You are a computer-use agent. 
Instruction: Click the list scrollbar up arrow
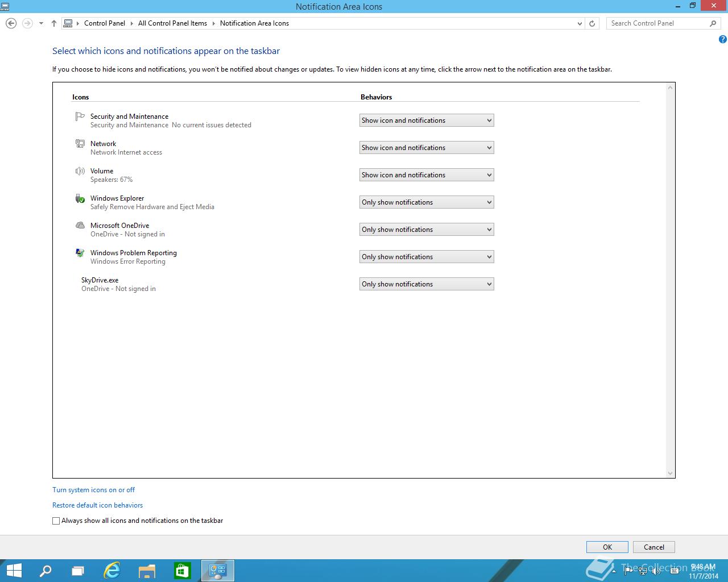pyautogui.click(x=670, y=88)
